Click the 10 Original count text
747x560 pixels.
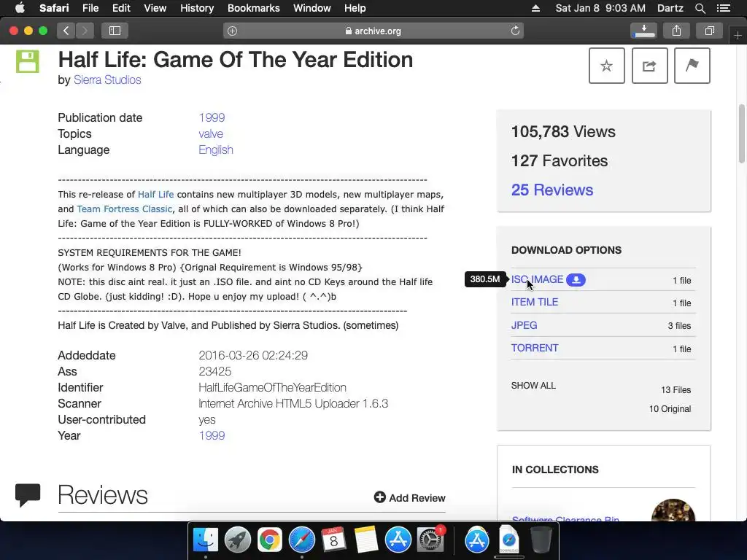click(670, 409)
